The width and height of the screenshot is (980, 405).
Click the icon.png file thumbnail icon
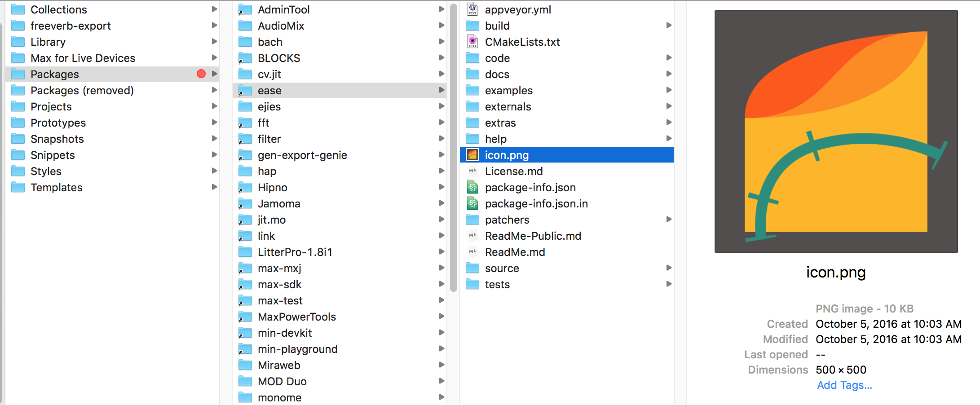[472, 154]
